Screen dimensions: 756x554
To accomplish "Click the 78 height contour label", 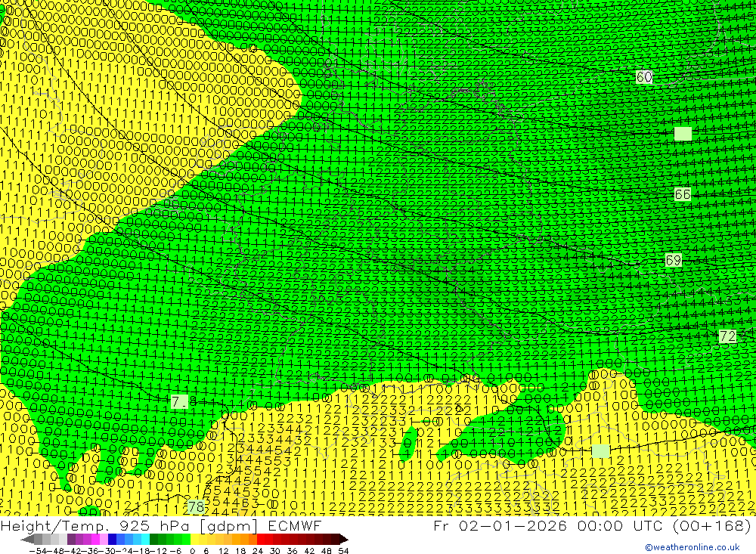I will pyautogui.click(x=196, y=507).
